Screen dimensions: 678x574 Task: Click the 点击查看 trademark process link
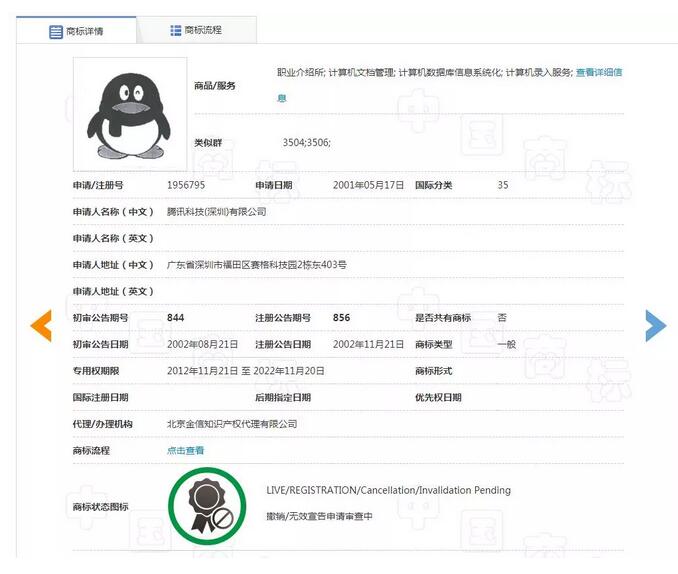[185, 450]
